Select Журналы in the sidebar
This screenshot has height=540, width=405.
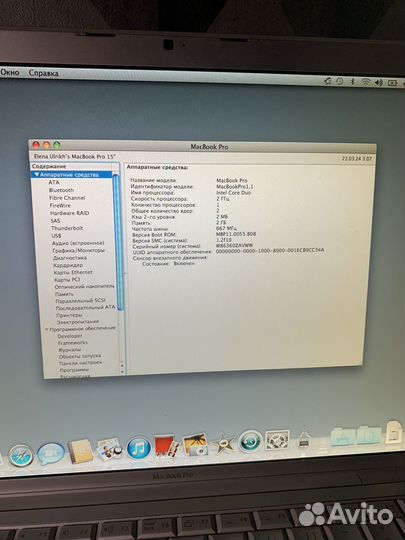[x=70, y=350]
